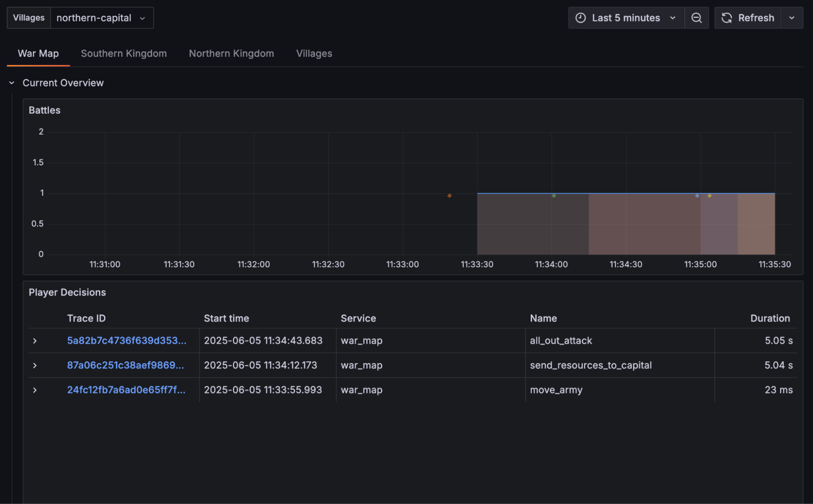
Task: Click the zoom out time range icon
Action: coord(696,18)
